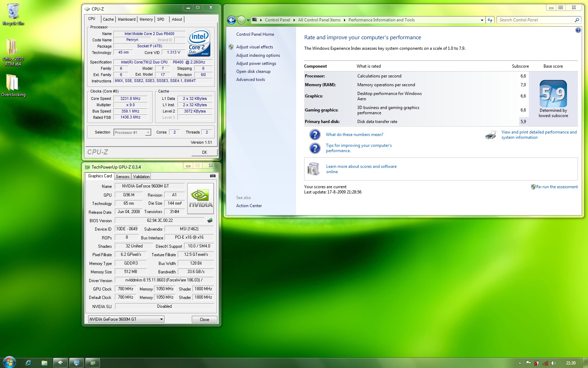Open disk cleanup link
Screen dimensions: 588x368
coord(253,71)
